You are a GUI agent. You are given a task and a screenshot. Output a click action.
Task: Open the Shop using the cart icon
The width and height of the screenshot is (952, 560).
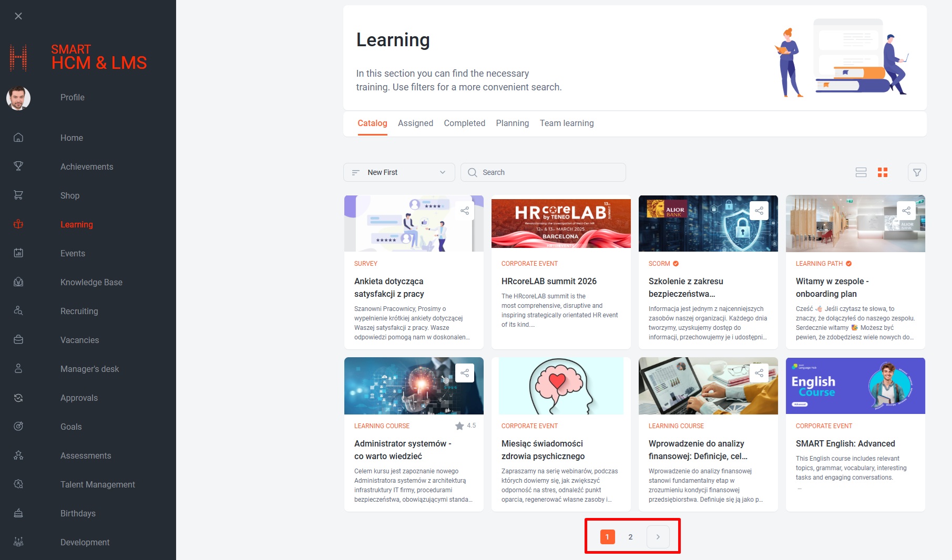point(18,195)
